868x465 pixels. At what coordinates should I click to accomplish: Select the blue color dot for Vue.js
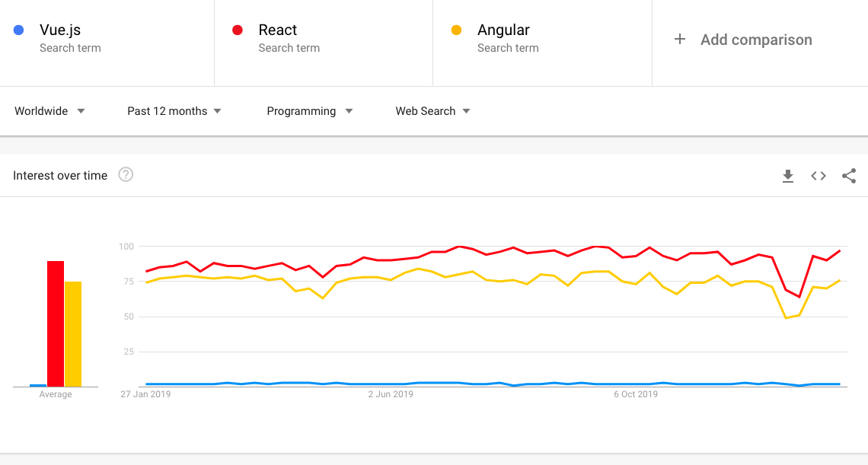pyautogui.click(x=19, y=30)
